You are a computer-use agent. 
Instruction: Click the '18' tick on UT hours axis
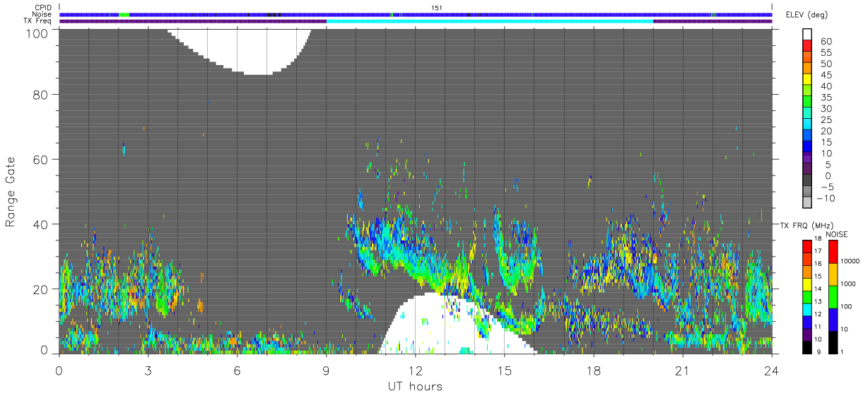pos(594,371)
